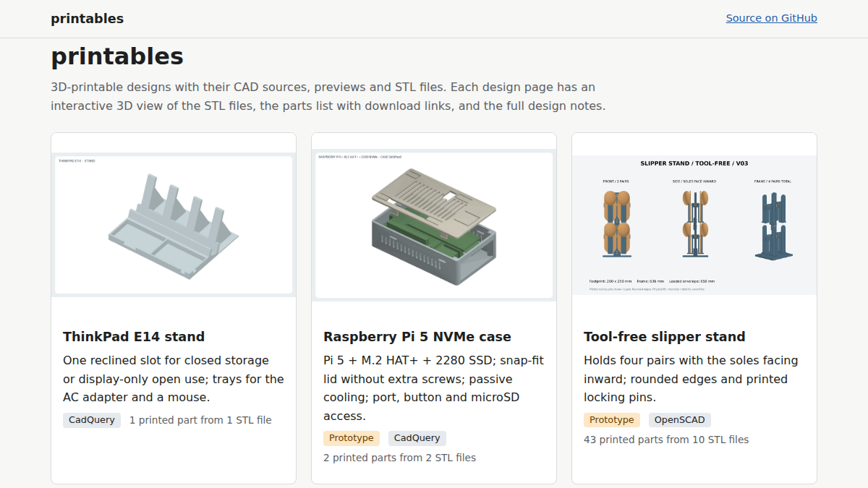
Task: Open the Raspberry Pi 5 NVMe case page
Action: coord(417,336)
